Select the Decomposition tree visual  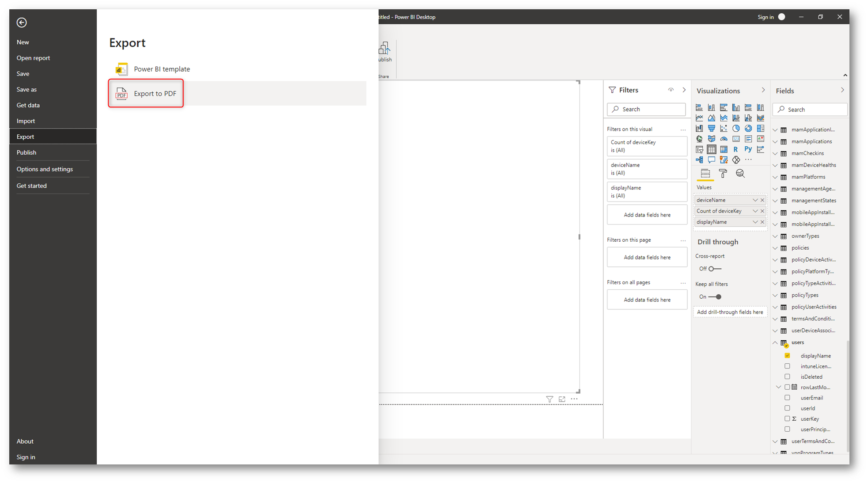tap(699, 160)
